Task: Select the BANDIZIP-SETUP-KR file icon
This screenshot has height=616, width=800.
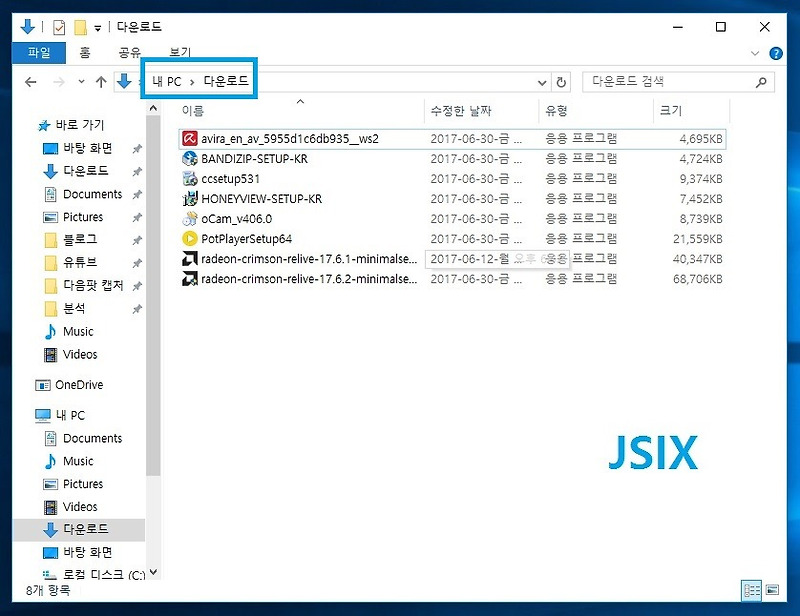Action: (190, 158)
